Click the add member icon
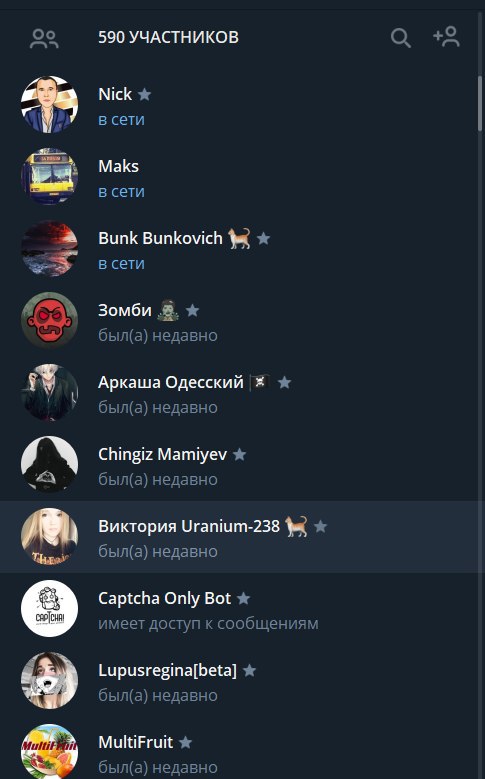Viewport: 485px width, 779px height. 446,37
